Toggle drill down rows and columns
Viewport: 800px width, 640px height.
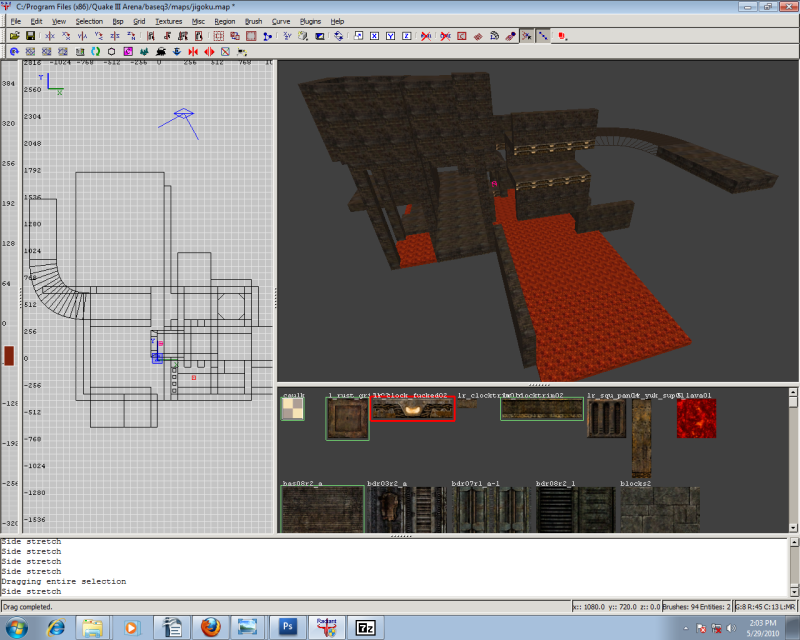pos(543,36)
